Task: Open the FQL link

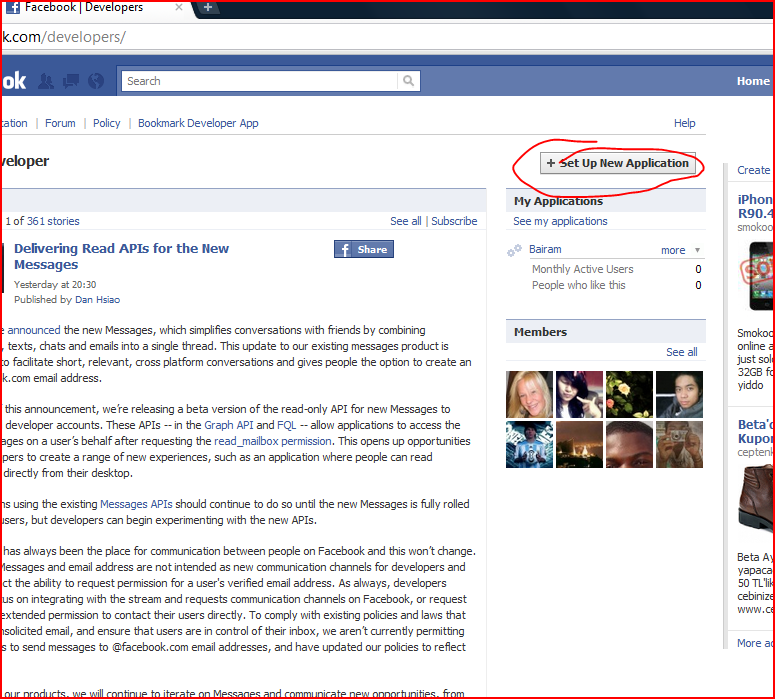Action: point(287,425)
